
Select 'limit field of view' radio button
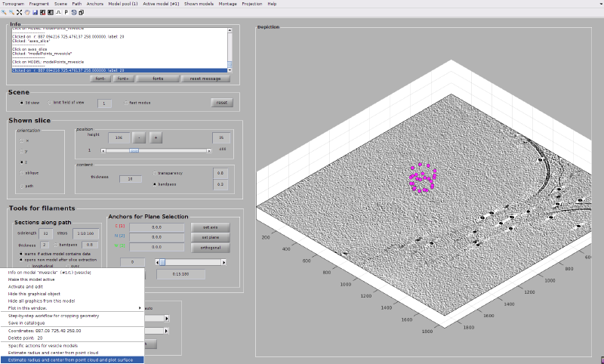tap(49, 103)
